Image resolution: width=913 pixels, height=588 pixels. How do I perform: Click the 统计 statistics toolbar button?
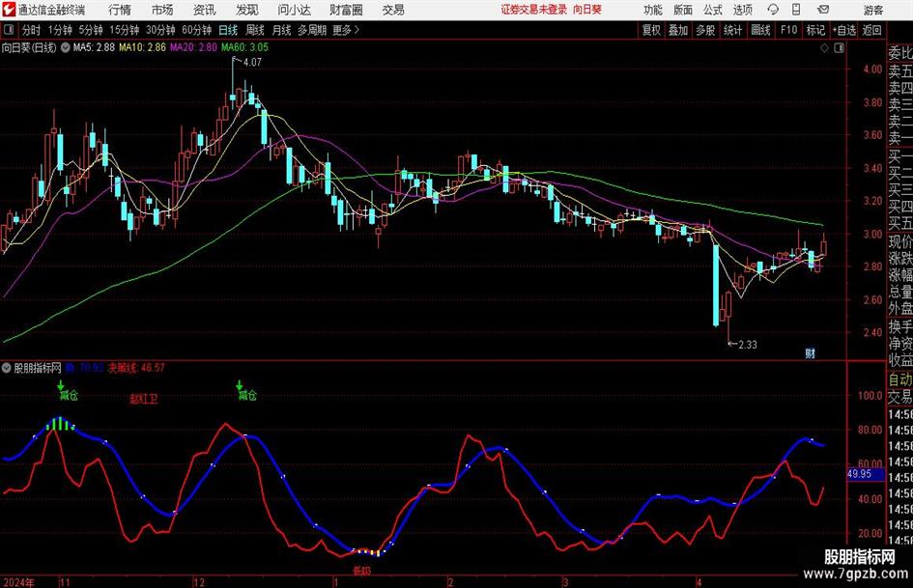[x=732, y=30]
